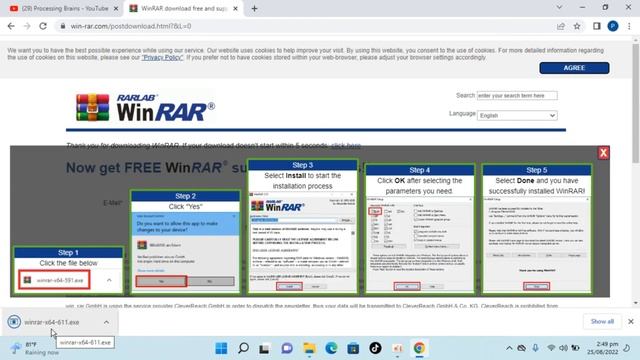Select the WinRAR download tab
This screenshot has height=360, width=640.
point(184,8)
